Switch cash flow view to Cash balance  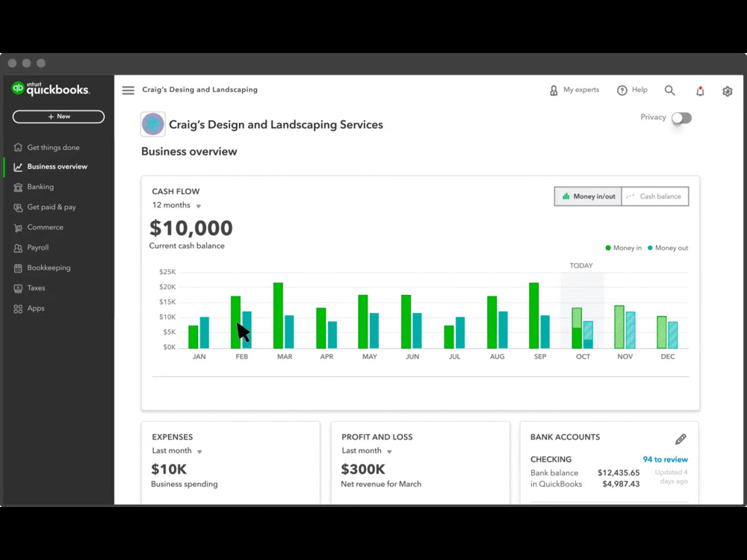click(x=655, y=196)
